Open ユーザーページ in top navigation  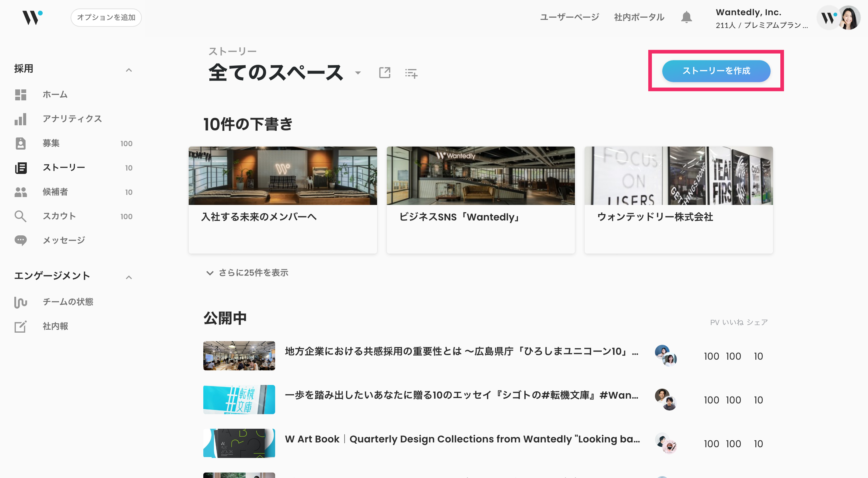click(x=569, y=17)
